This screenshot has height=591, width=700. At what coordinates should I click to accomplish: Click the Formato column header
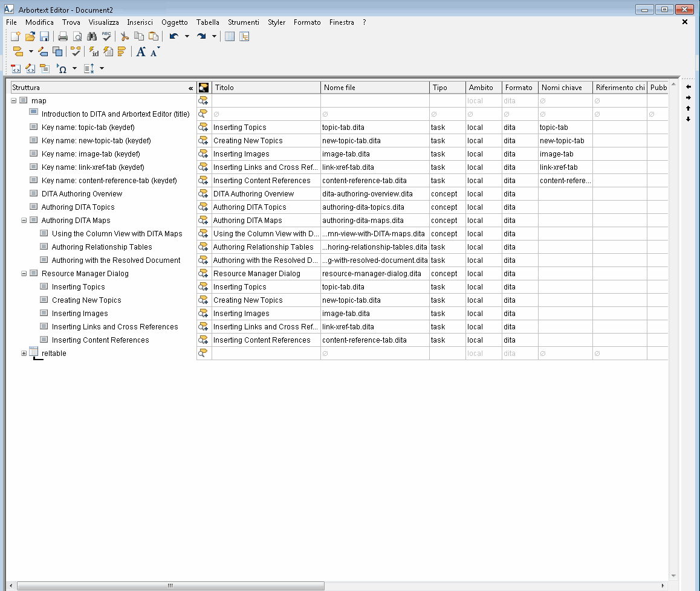pyautogui.click(x=520, y=88)
